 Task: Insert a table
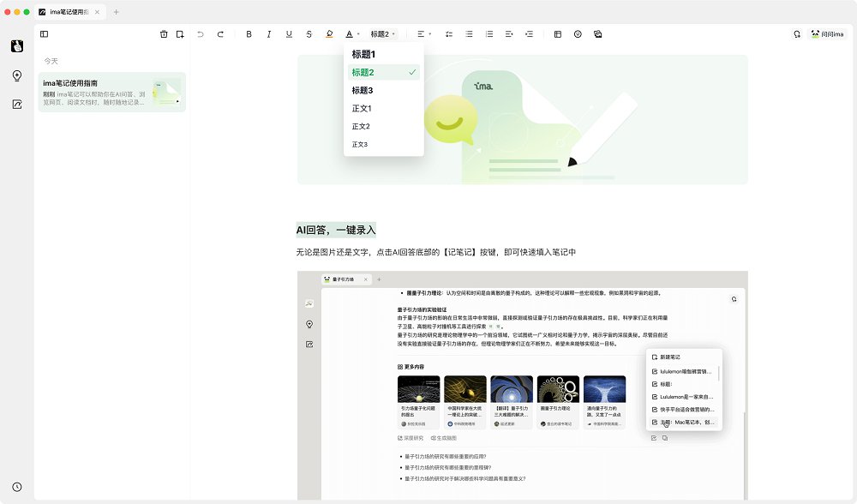pyautogui.click(x=558, y=34)
